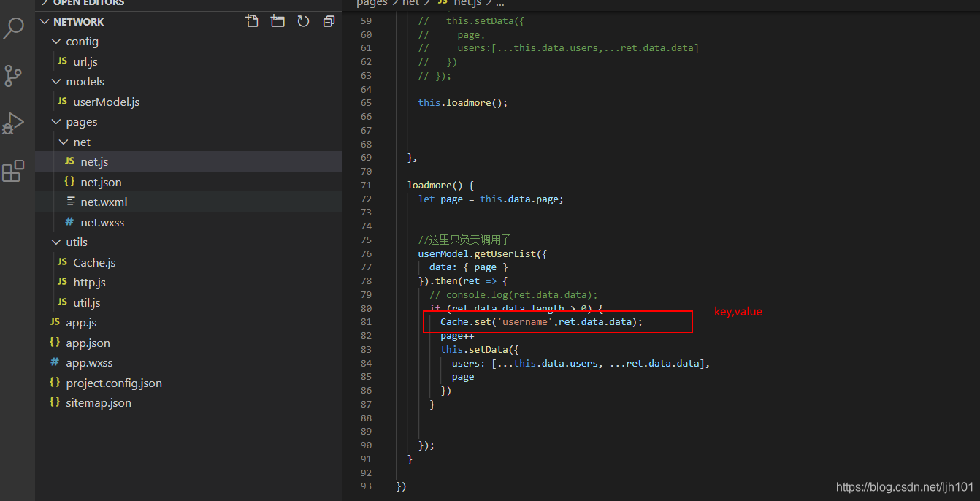Open the Run and Debug view

point(13,123)
